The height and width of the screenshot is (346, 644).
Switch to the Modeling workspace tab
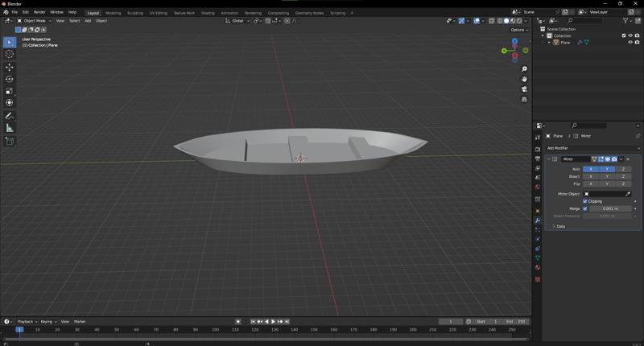[x=113, y=13]
